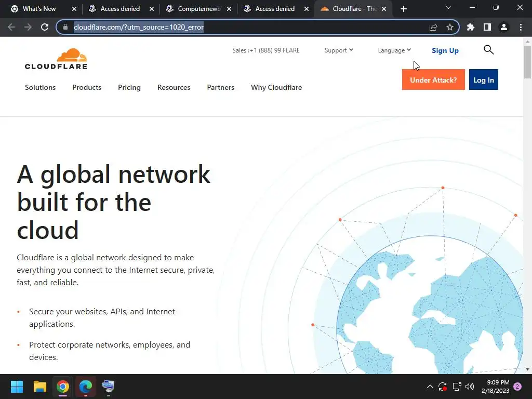Click the Sales phone number text
The image size is (532, 399).
click(265, 50)
